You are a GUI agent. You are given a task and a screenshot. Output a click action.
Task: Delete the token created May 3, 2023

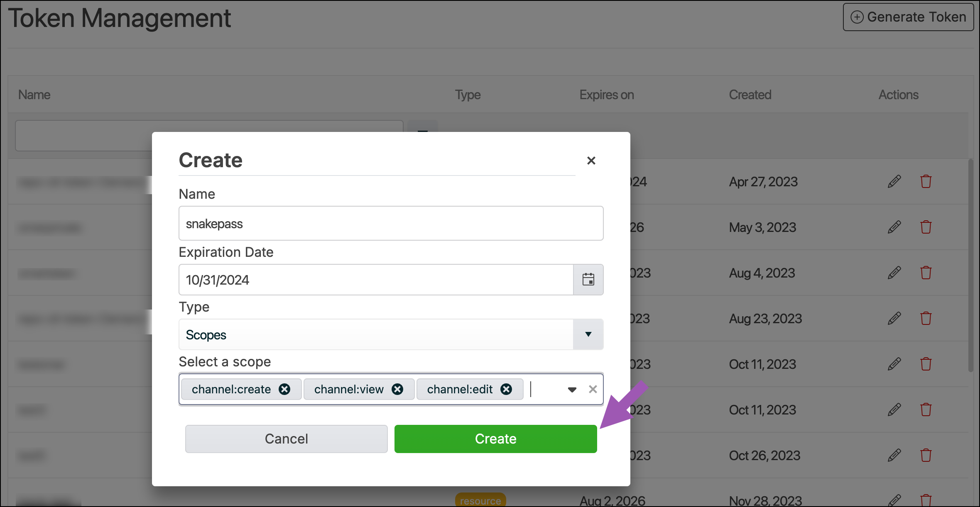(926, 227)
